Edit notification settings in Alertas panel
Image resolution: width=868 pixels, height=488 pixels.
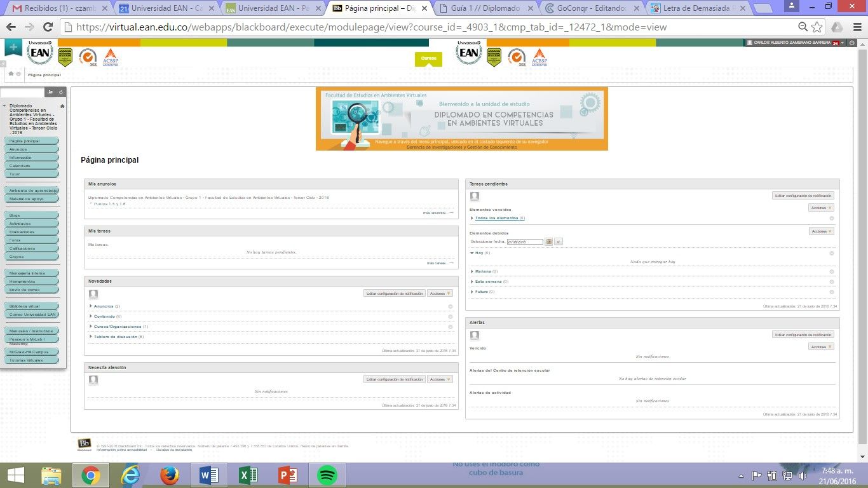click(x=803, y=335)
